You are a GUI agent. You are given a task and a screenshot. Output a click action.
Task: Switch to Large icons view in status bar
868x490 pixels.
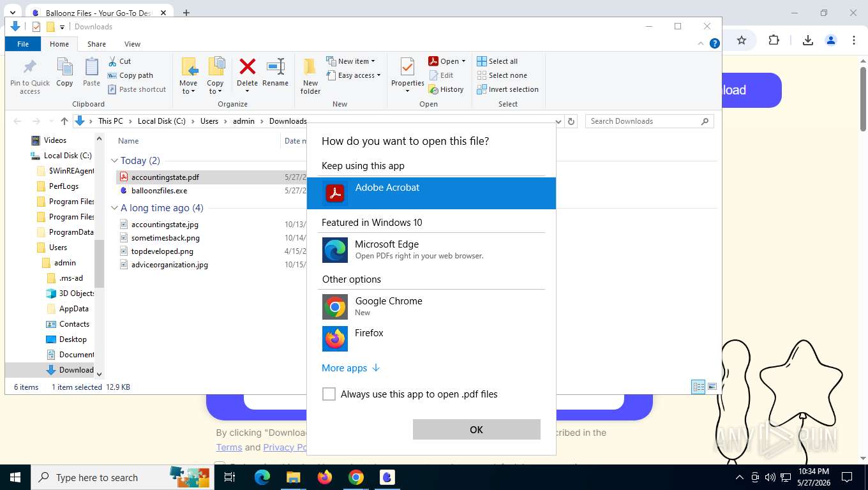712,387
